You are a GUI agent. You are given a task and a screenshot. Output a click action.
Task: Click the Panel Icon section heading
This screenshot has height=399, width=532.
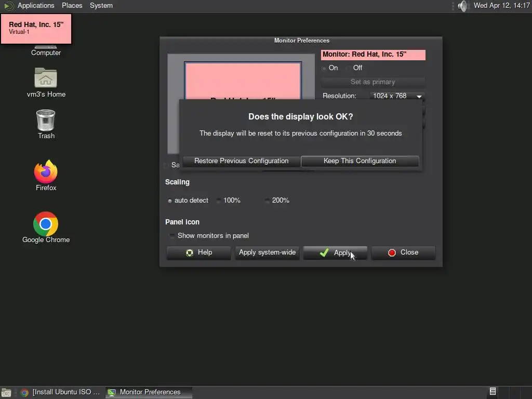click(182, 222)
